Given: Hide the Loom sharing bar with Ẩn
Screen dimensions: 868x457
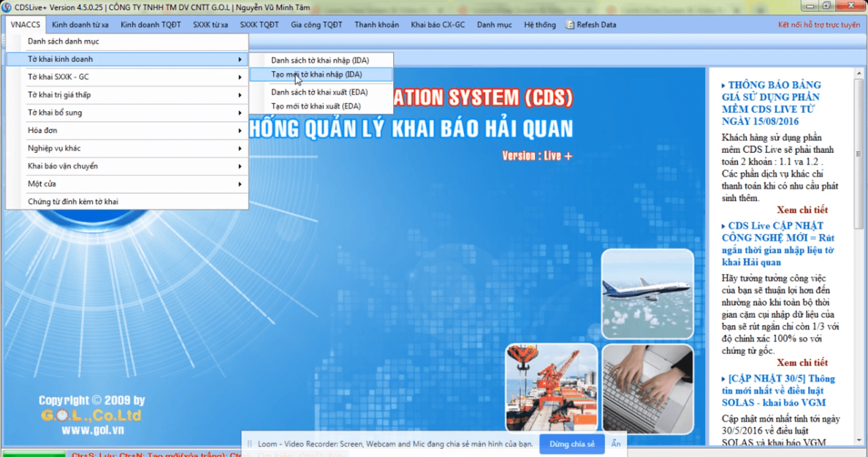Looking at the screenshot, I should [x=616, y=444].
